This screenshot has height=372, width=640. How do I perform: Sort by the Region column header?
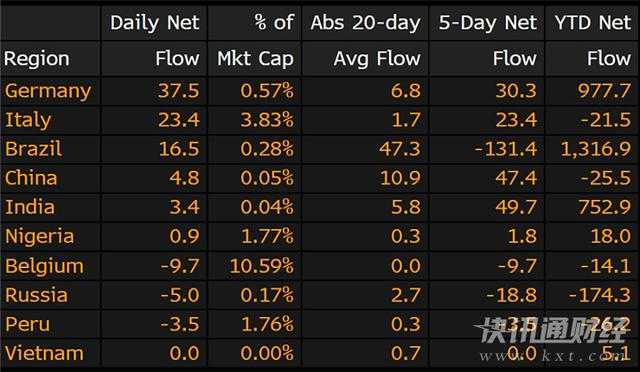37,58
